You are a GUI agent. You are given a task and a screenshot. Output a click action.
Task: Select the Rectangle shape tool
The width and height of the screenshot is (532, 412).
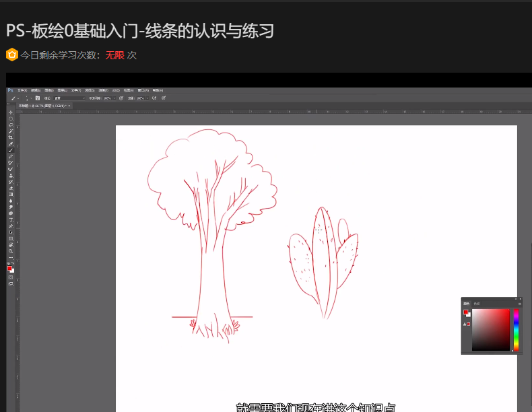click(11, 239)
